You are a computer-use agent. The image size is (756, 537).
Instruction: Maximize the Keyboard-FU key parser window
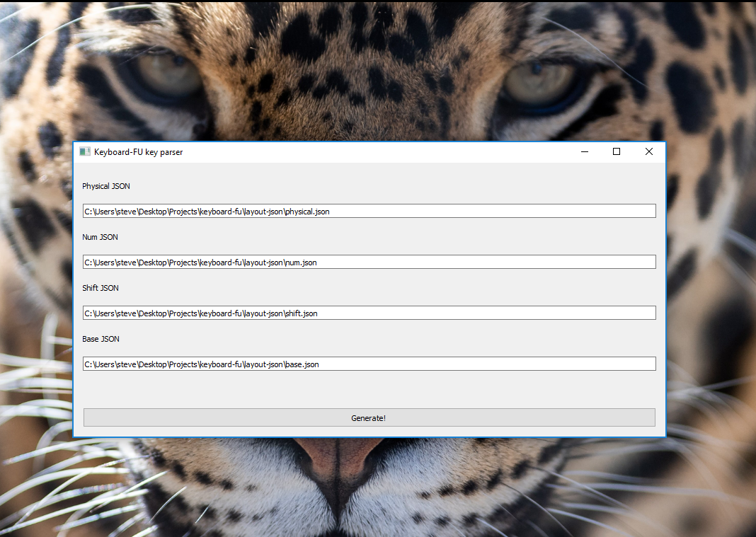(616, 152)
